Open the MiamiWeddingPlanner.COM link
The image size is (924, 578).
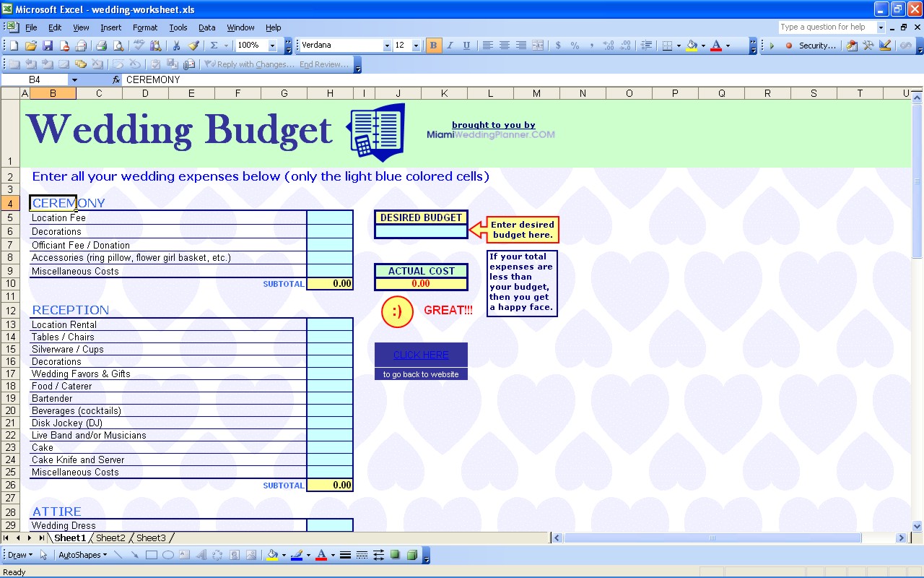[491, 134]
